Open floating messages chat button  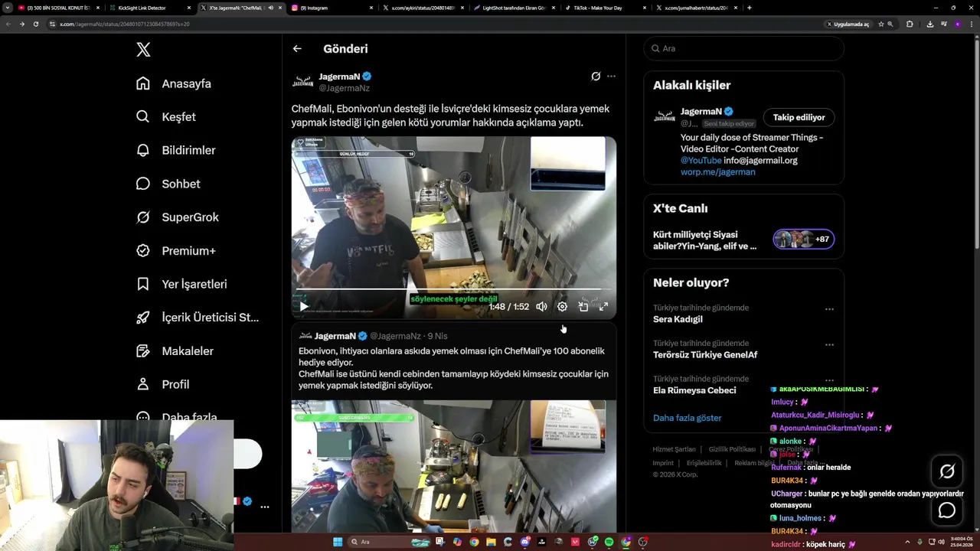click(947, 510)
